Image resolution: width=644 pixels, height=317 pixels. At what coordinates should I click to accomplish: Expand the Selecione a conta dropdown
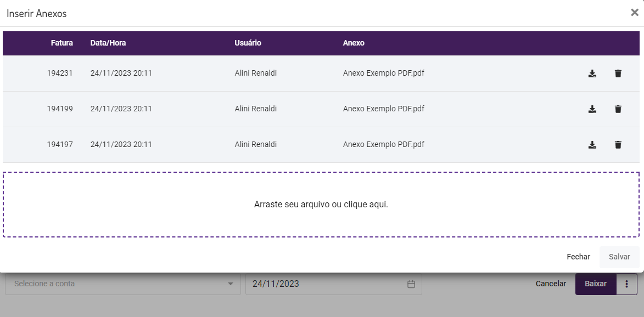tap(230, 284)
